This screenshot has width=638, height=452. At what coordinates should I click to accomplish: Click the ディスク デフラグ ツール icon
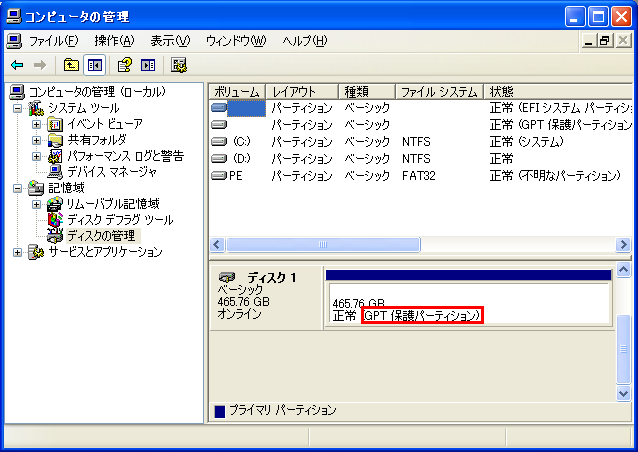click(55, 220)
